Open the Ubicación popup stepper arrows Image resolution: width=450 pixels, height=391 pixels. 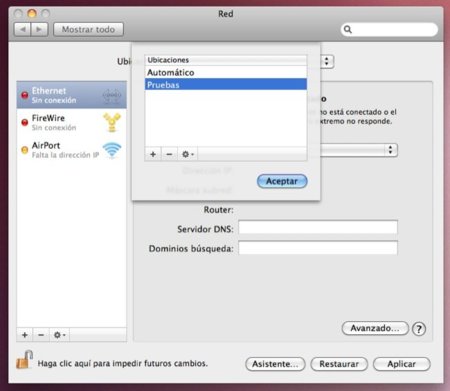coord(327,61)
